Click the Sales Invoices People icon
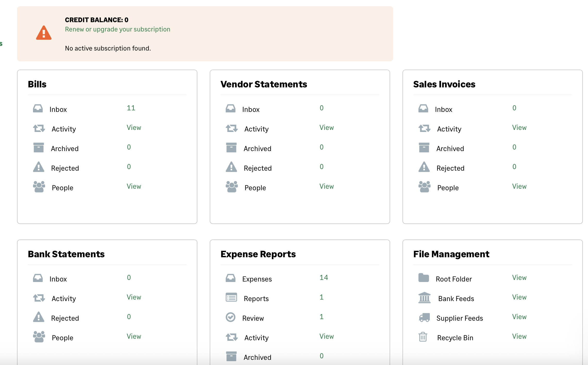 pyautogui.click(x=424, y=187)
